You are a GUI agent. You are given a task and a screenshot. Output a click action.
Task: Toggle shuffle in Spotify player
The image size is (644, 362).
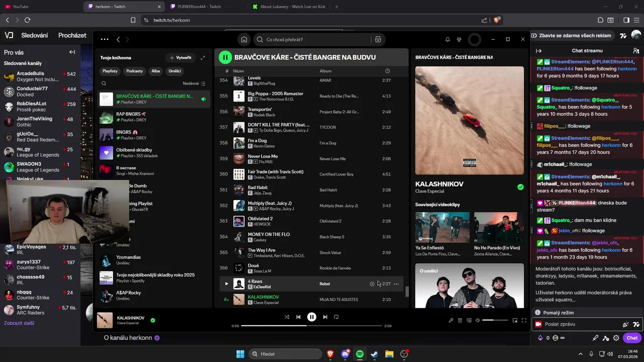[287, 317]
